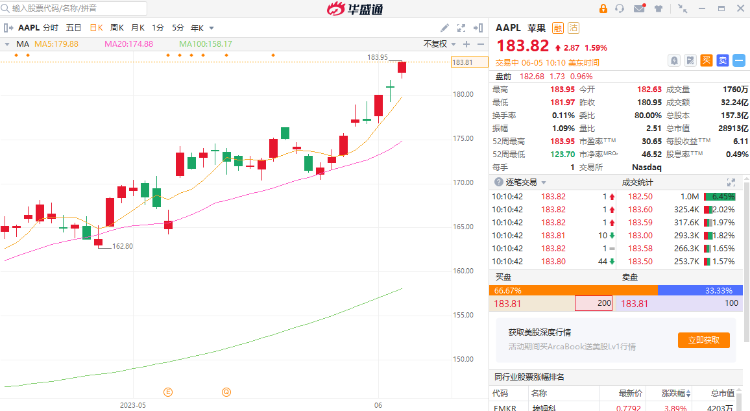Click the 最新价 column header
Image resolution: width=750 pixels, height=411 pixels.
click(x=630, y=393)
